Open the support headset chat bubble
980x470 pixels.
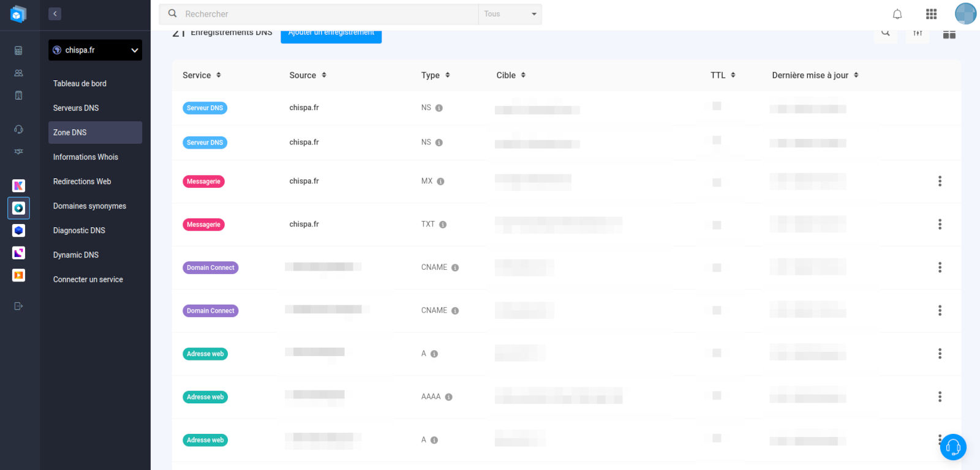(953, 447)
